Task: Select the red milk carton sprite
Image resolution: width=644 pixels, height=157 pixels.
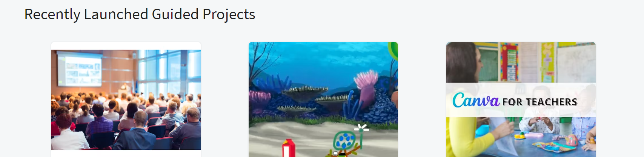Action: click(289, 148)
